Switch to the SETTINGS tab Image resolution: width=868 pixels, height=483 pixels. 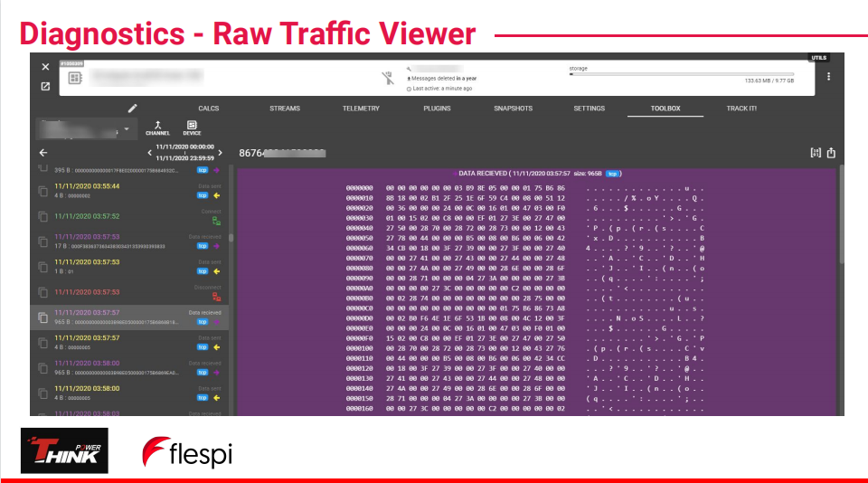pos(589,109)
